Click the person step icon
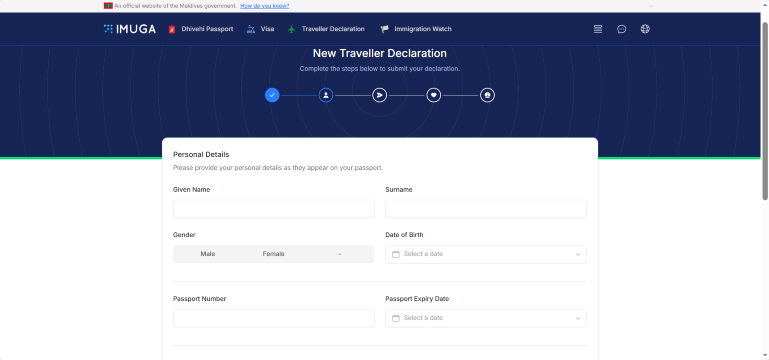Screen dimensions: 769x360 (x=326, y=95)
